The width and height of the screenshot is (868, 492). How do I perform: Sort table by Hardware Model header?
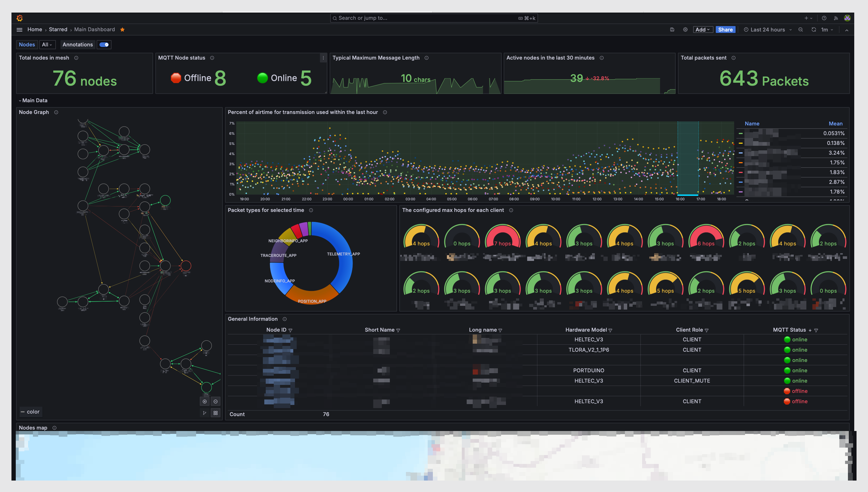(586, 330)
